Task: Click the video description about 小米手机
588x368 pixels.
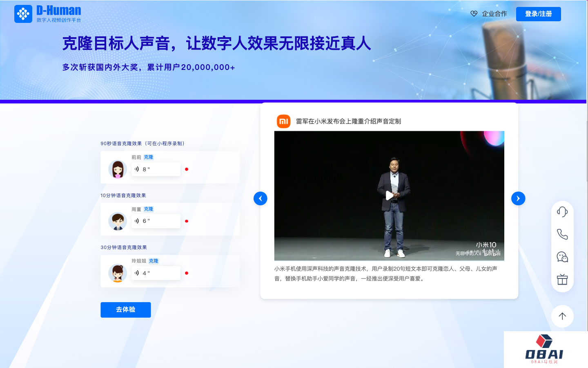Action: [x=386, y=274]
